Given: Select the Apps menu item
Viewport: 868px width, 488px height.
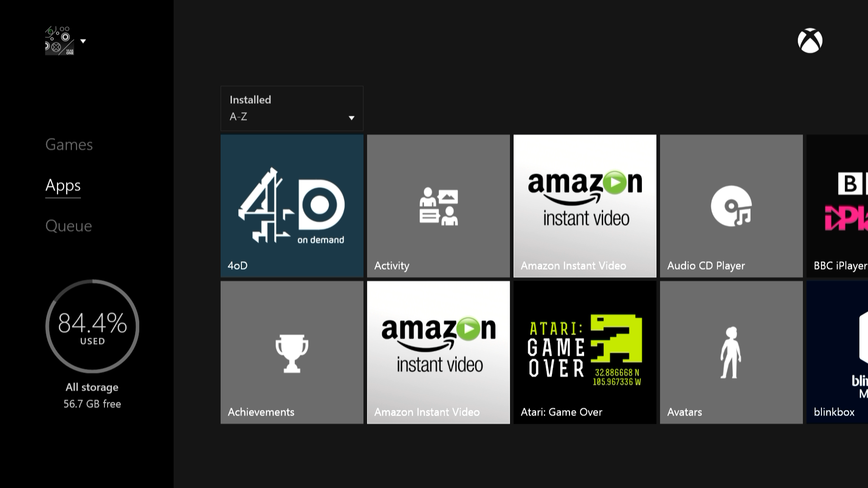Looking at the screenshot, I should 63,185.
